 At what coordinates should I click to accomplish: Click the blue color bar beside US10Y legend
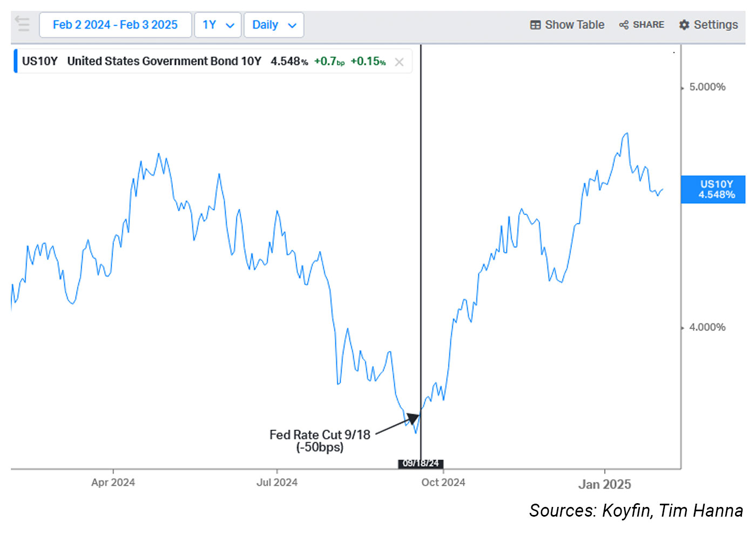click(x=16, y=61)
